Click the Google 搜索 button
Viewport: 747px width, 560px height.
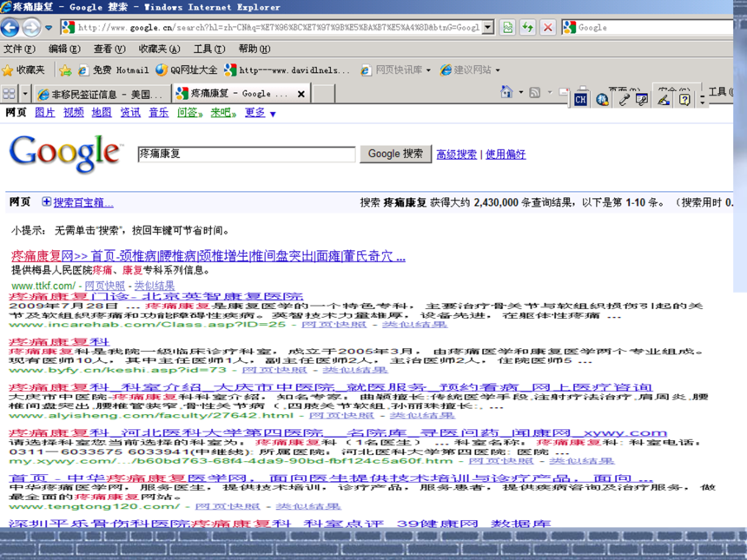[395, 154]
